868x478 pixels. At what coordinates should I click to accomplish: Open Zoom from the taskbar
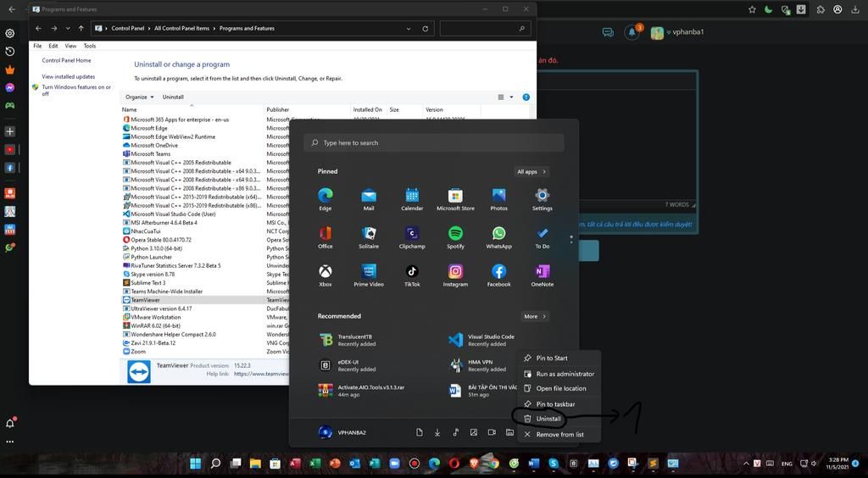[x=395, y=464]
